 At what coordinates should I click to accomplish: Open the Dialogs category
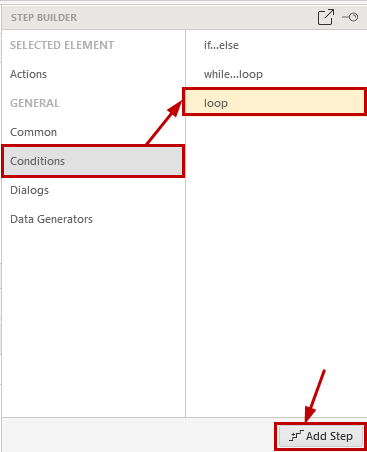coord(93,190)
